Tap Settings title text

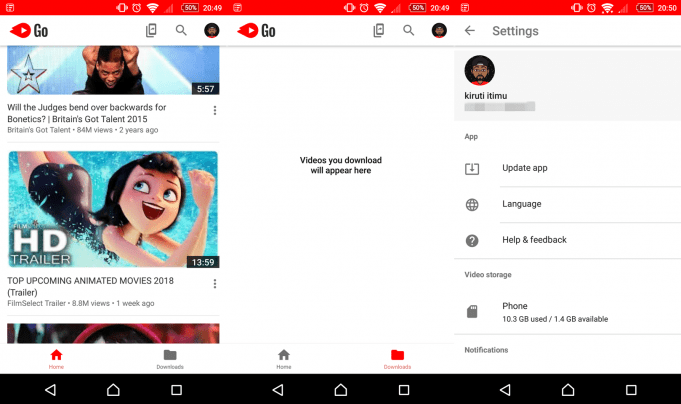click(x=516, y=31)
